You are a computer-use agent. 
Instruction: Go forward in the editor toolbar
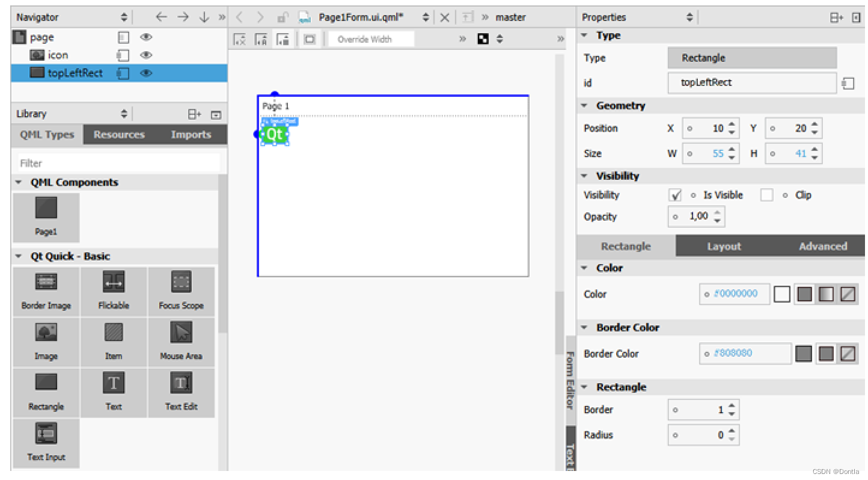coord(260,17)
